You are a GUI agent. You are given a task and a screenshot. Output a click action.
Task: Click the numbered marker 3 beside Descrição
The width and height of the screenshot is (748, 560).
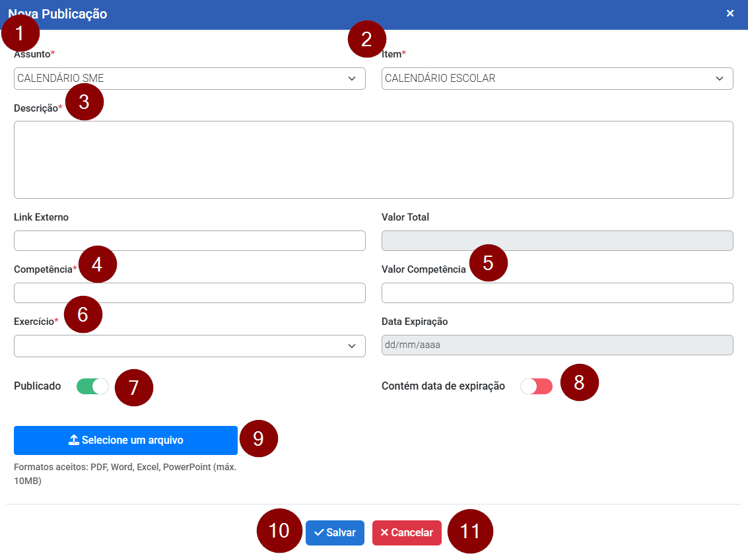pyautogui.click(x=84, y=102)
